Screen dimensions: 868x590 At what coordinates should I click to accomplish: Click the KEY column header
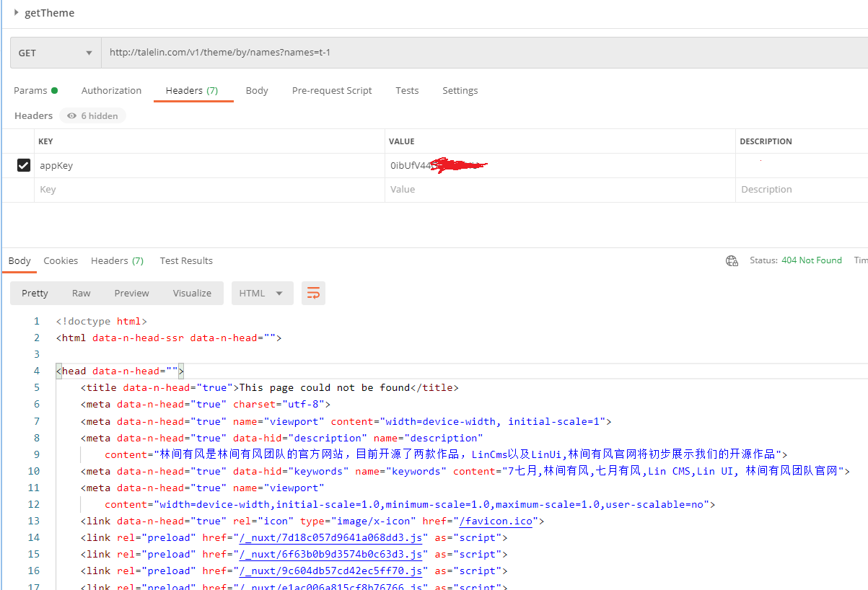point(45,141)
